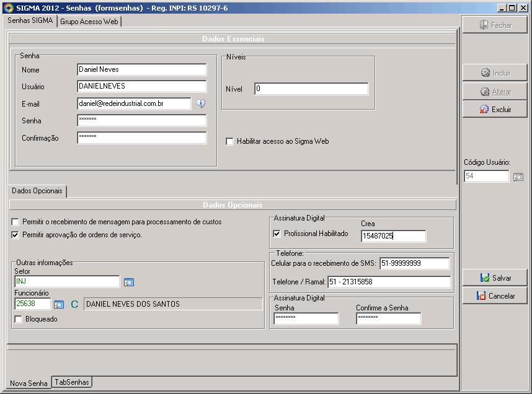Toggle Profissional Habilitado checkbox
Screen dimensions: 532x394
pyautogui.click(x=277, y=234)
